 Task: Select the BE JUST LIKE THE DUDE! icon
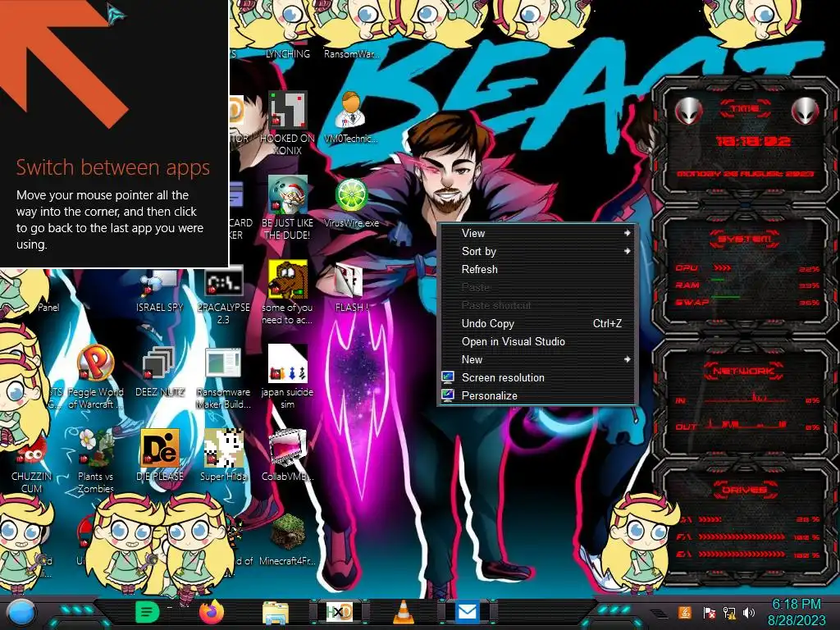click(x=288, y=194)
